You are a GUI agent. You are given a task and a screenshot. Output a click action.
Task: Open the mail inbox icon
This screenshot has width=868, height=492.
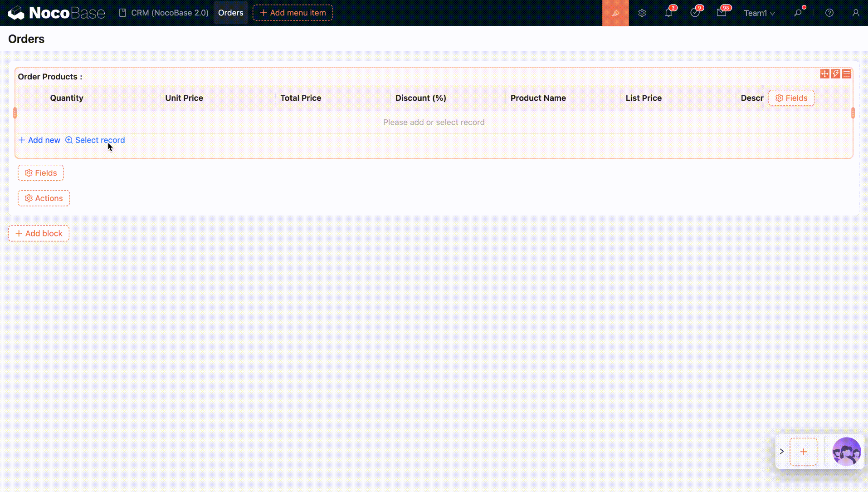click(721, 13)
